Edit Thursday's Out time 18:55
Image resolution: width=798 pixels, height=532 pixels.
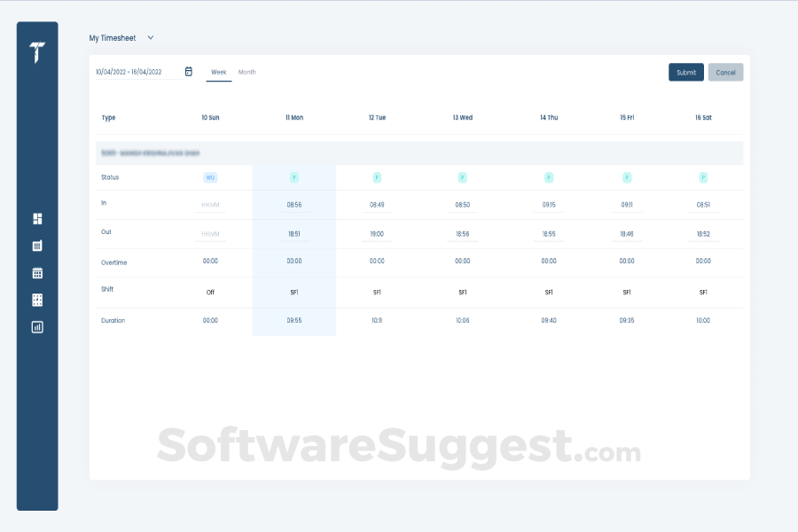click(x=549, y=234)
